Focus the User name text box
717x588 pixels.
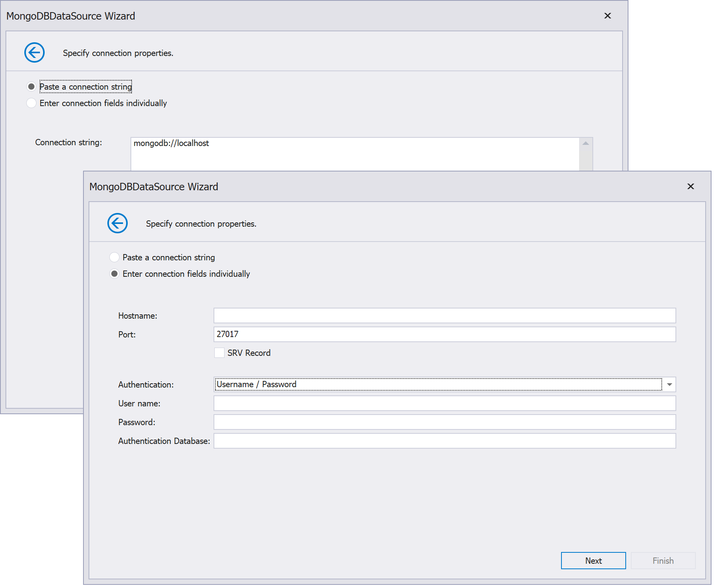pyautogui.click(x=444, y=403)
